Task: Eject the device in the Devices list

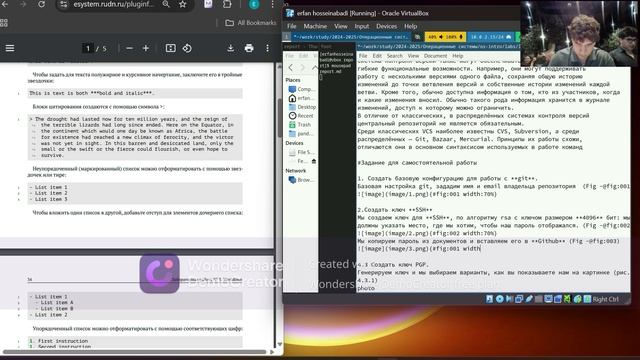Action: pos(313,161)
